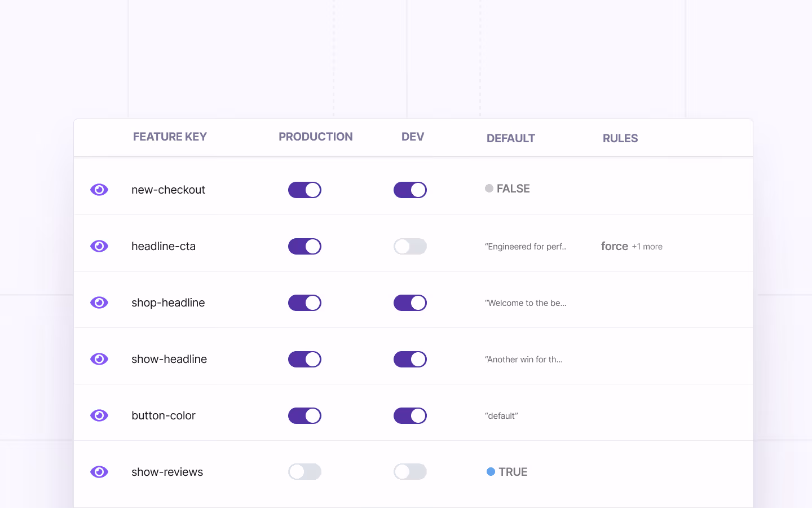Expand the +1 more rules for headline-cta
The width and height of the screenshot is (812, 508).
pyautogui.click(x=647, y=246)
